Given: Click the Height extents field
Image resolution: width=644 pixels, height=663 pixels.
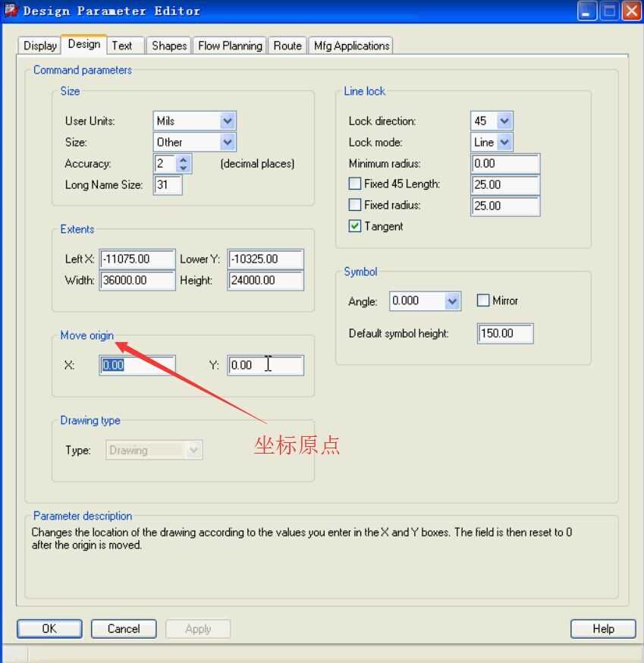Looking at the screenshot, I should pos(265,281).
